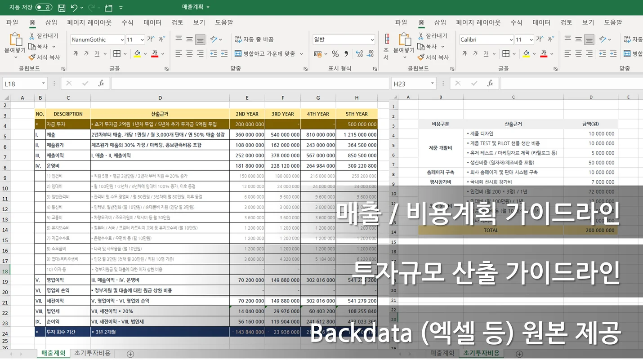Open 페이지 레이아웃 tab in NanumGothic window

[x=89, y=22]
